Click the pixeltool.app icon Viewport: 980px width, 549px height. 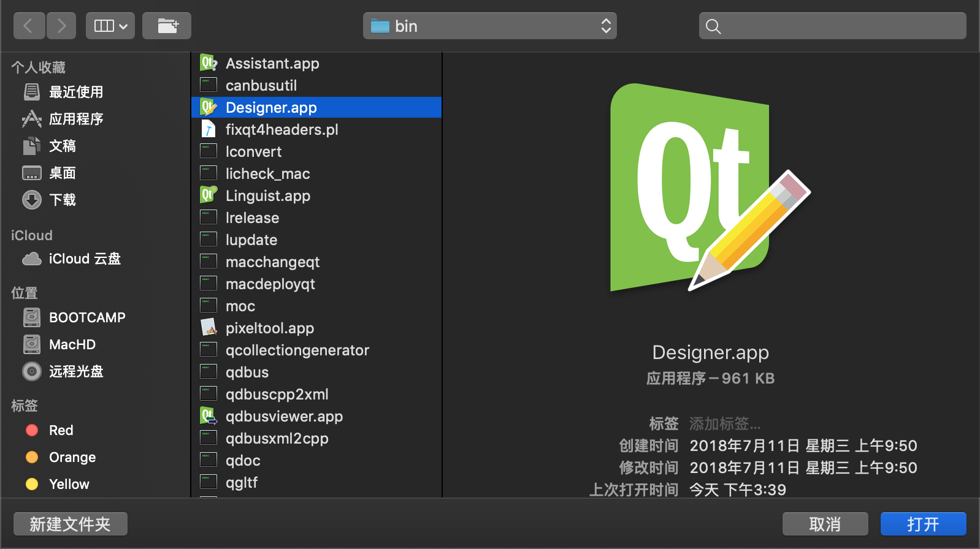[x=209, y=327]
